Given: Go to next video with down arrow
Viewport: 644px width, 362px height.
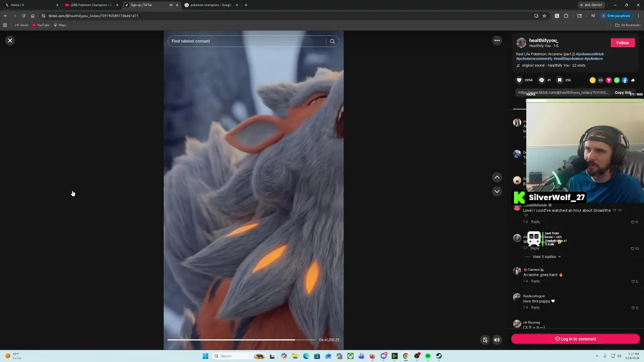Looking at the screenshot, I should [x=497, y=191].
